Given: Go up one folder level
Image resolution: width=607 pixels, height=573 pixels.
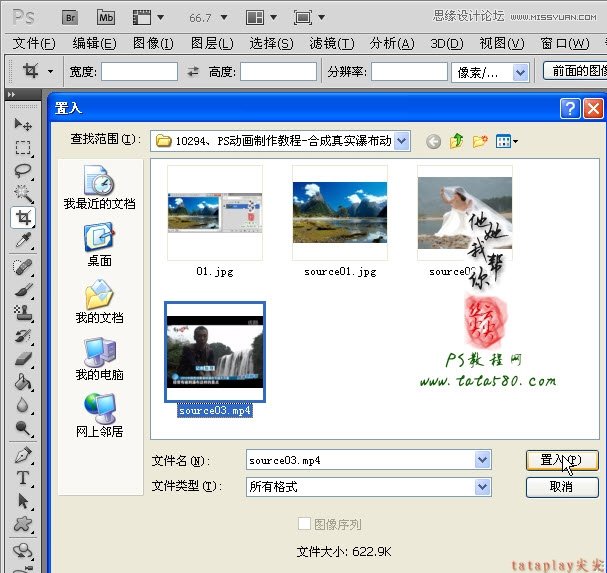Looking at the screenshot, I should coord(457,141).
